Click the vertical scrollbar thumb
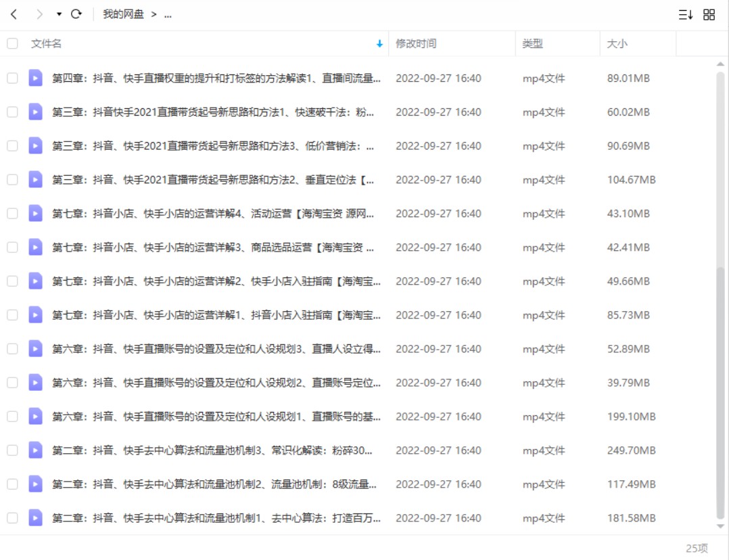The image size is (729, 560). 720,393
